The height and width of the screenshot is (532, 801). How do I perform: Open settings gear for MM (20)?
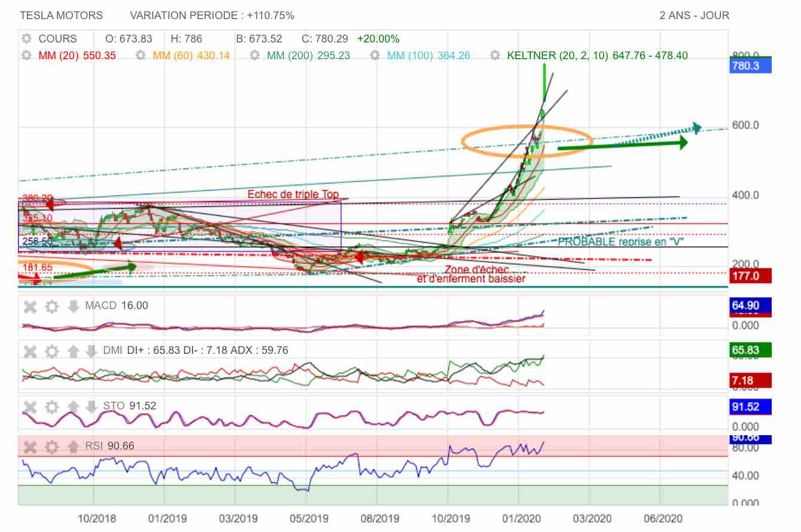(x=26, y=56)
